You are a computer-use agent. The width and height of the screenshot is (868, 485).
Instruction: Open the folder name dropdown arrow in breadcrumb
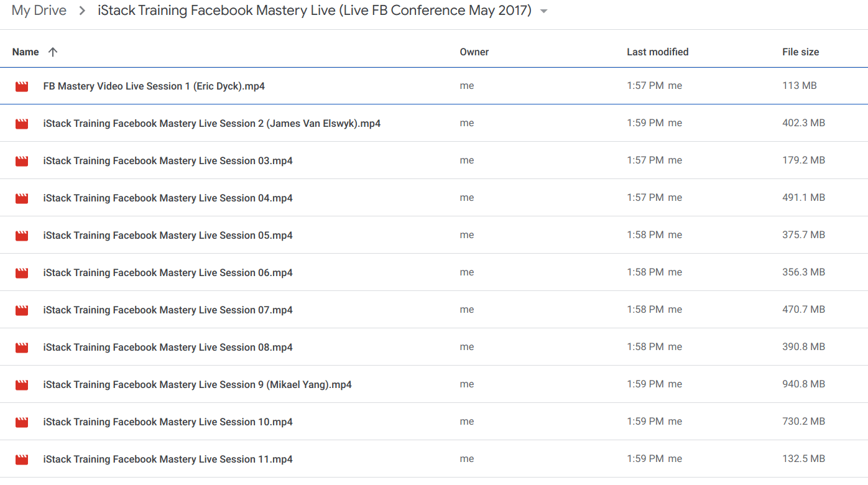543,12
